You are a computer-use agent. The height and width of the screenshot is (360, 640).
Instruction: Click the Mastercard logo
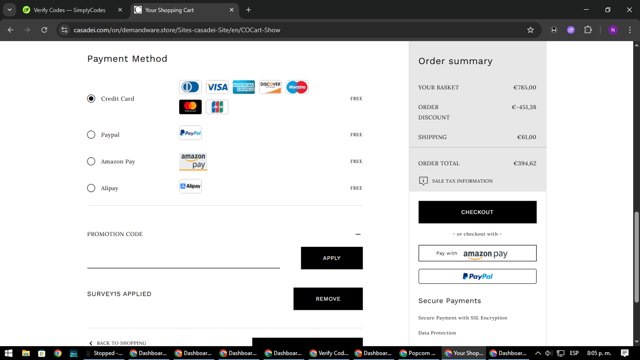click(190, 107)
